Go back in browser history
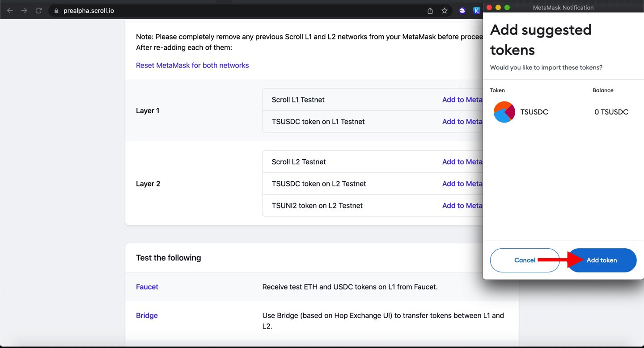This screenshot has width=644, height=348. (10, 10)
